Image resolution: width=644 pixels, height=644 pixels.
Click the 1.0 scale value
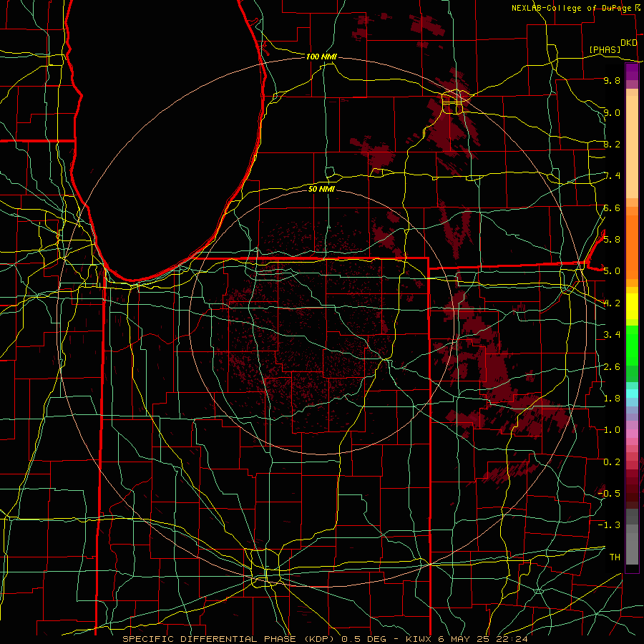(x=612, y=429)
